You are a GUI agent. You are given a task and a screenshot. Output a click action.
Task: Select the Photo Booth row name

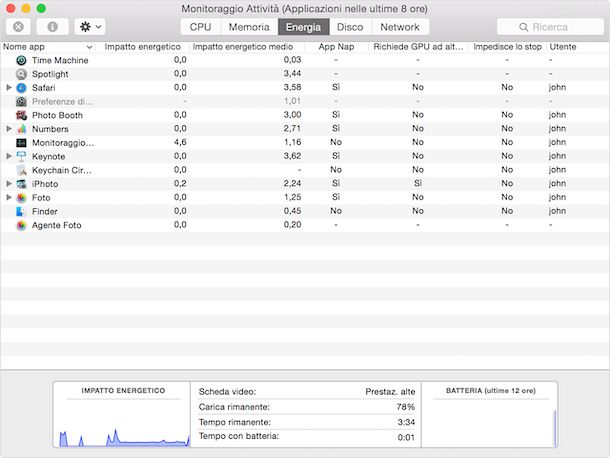tap(57, 115)
